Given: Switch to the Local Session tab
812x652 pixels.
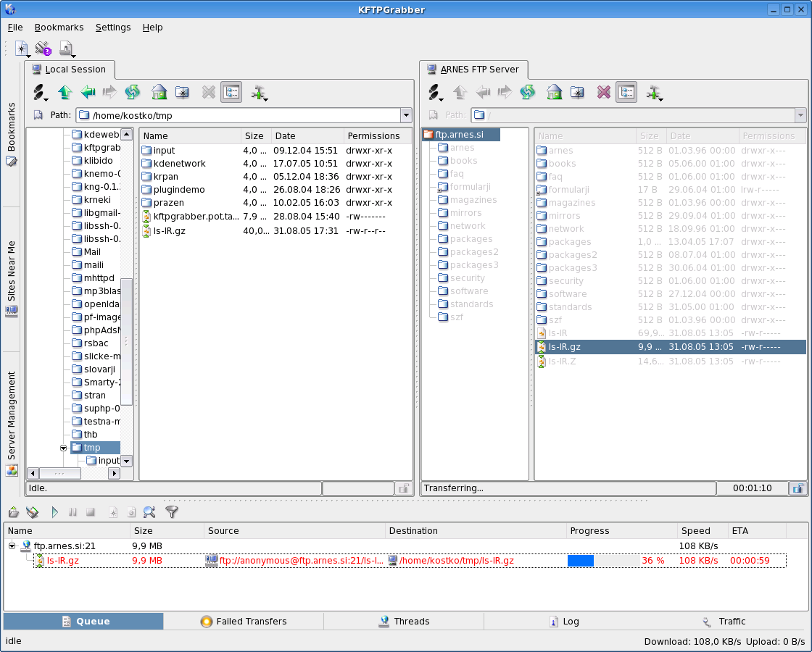Looking at the screenshot, I should pos(70,70).
